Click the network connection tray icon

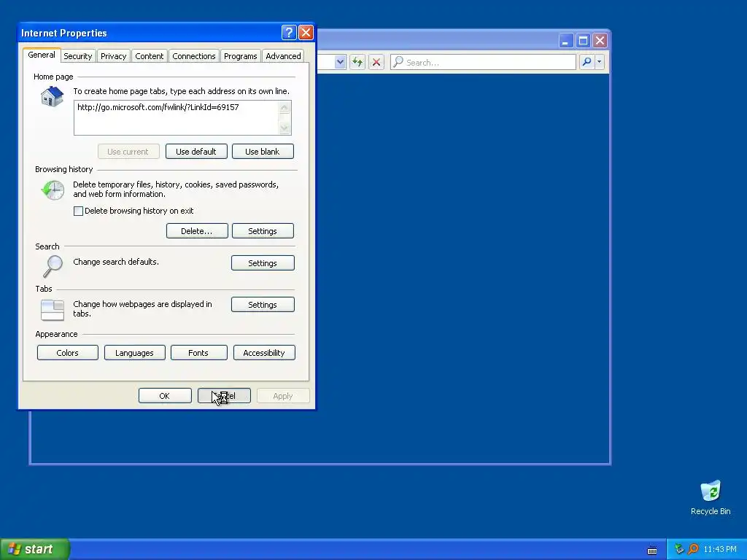679,549
